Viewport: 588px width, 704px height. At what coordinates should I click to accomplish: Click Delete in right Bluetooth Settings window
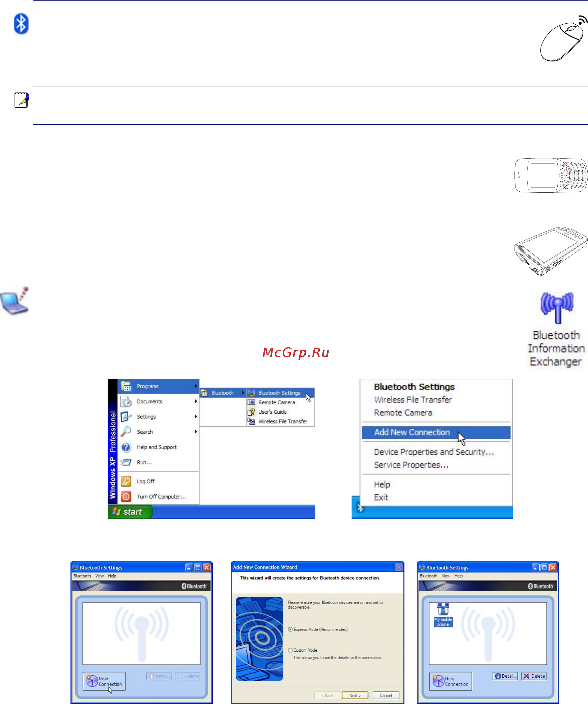[x=534, y=676]
